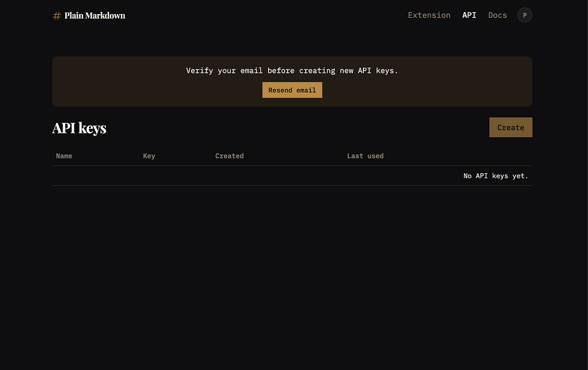Open the Docs page
The height and width of the screenshot is (370, 588).
pyautogui.click(x=497, y=15)
